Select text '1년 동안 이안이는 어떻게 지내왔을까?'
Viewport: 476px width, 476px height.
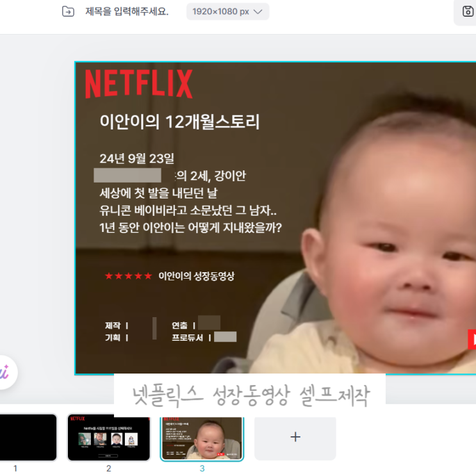click(x=191, y=227)
